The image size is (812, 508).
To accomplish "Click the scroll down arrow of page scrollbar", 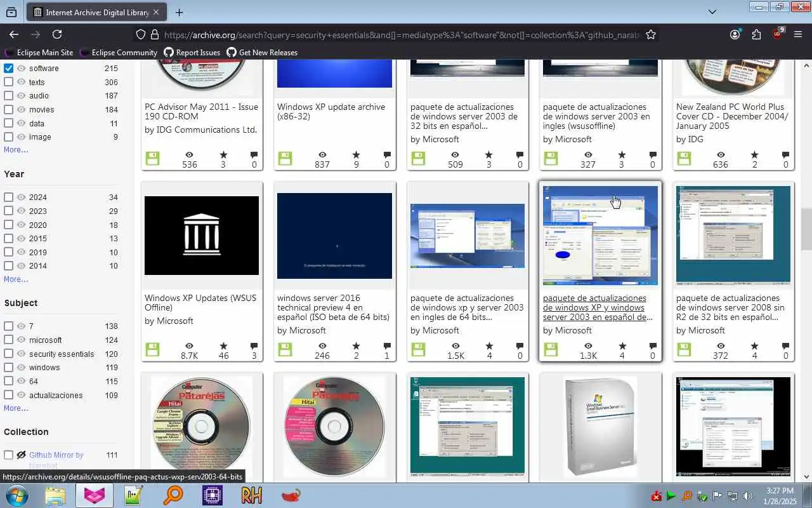I will point(806,477).
